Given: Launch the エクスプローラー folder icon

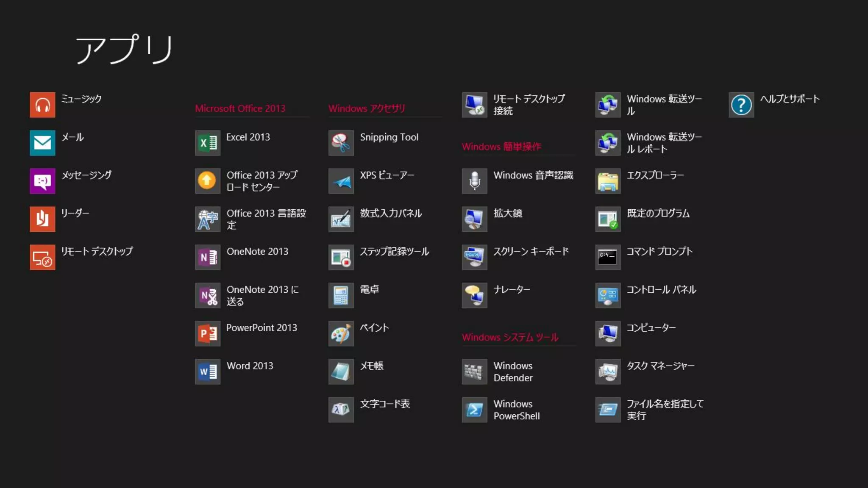Looking at the screenshot, I should 608,181.
